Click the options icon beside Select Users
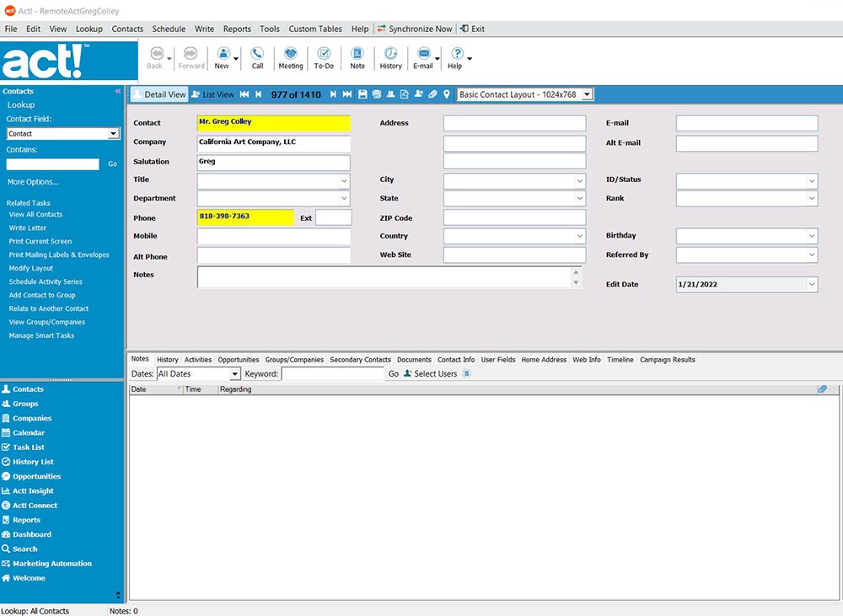Screen dimensions: 843x616 (467, 373)
